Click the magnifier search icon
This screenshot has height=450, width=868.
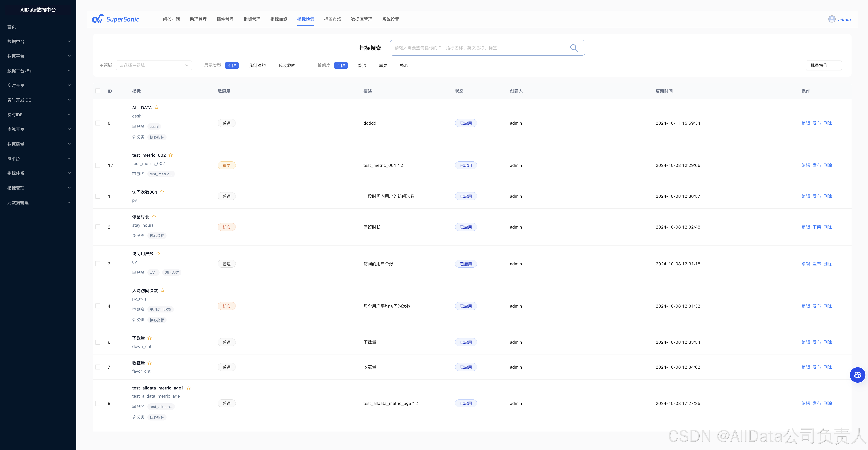click(x=574, y=48)
